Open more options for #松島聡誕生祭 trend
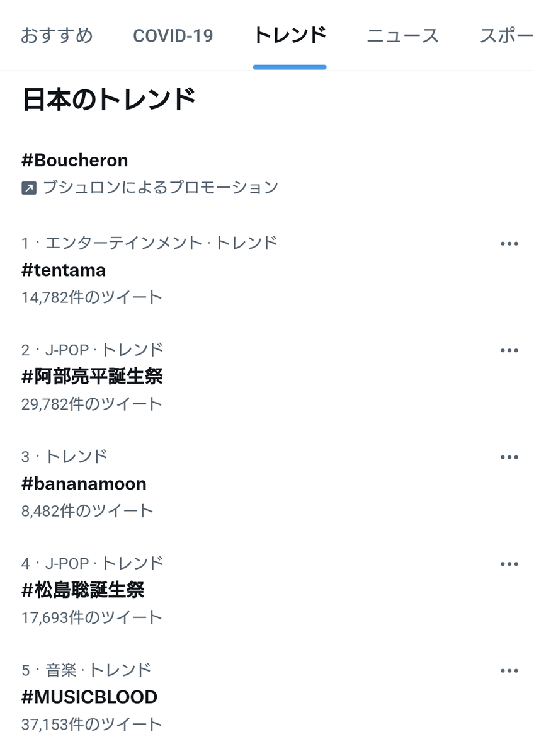Image resolution: width=534 pixels, height=756 pixels. coord(509,564)
